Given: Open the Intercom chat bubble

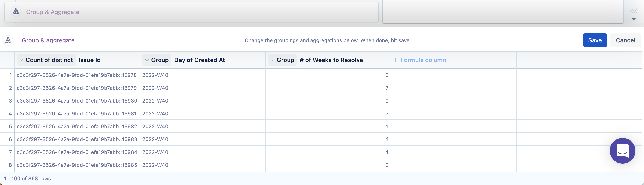Looking at the screenshot, I should pyautogui.click(x=622, y=151).
